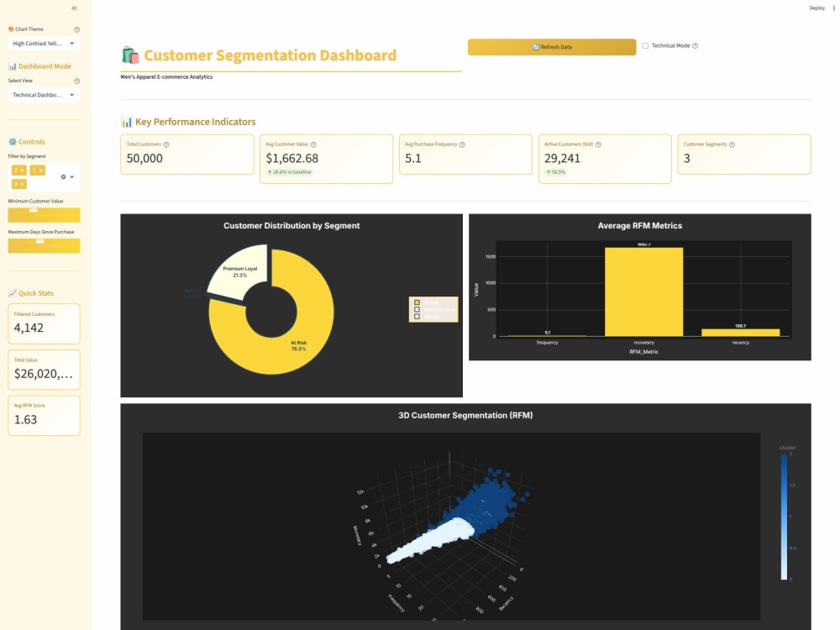Adjust the Maximum Days Since Purchase slider
This screenshot has width=840, height=630.
click(x=44, y=246)
